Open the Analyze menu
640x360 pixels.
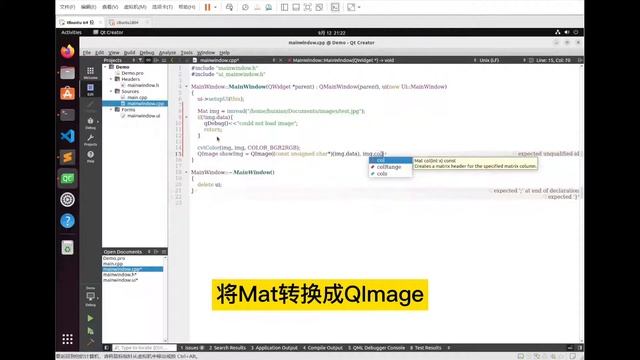(167, 53)
